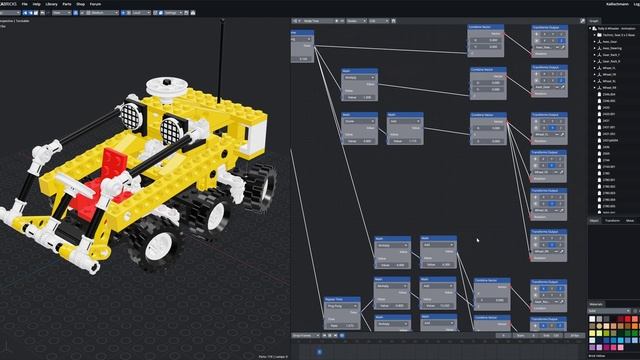Screen dimensions: 640x360
Task: Click the Technic Seat folder icon
Action: pos(599,35)
